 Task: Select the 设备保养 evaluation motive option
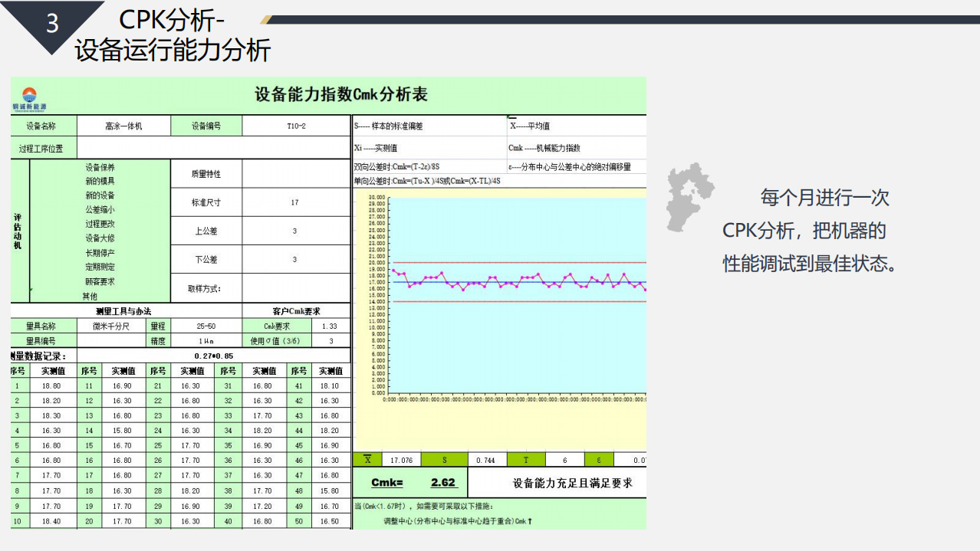pyautogui.click(x=100, y=167)
